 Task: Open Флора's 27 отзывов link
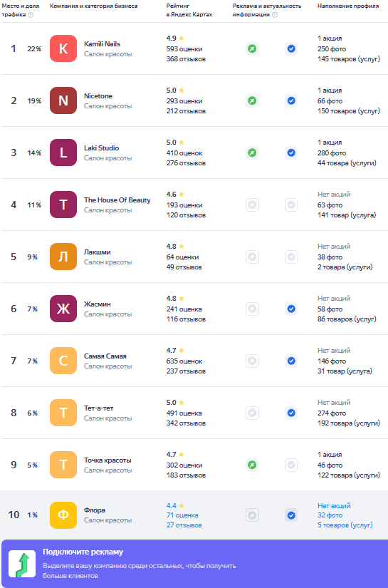click(x=184, y=525)
